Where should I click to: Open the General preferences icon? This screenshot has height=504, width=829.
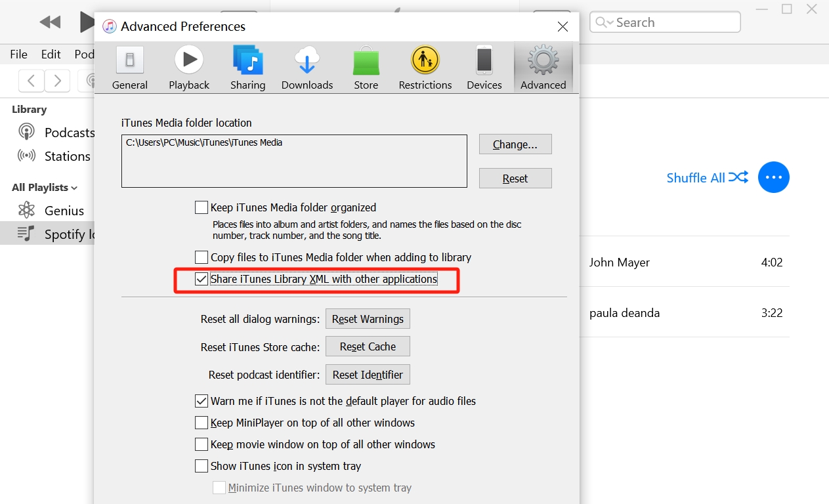click(130, 68)
